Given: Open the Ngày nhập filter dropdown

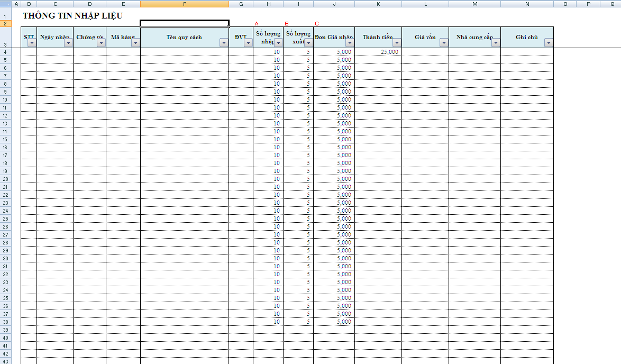Looking at the screenshot, I should [68, 43].
